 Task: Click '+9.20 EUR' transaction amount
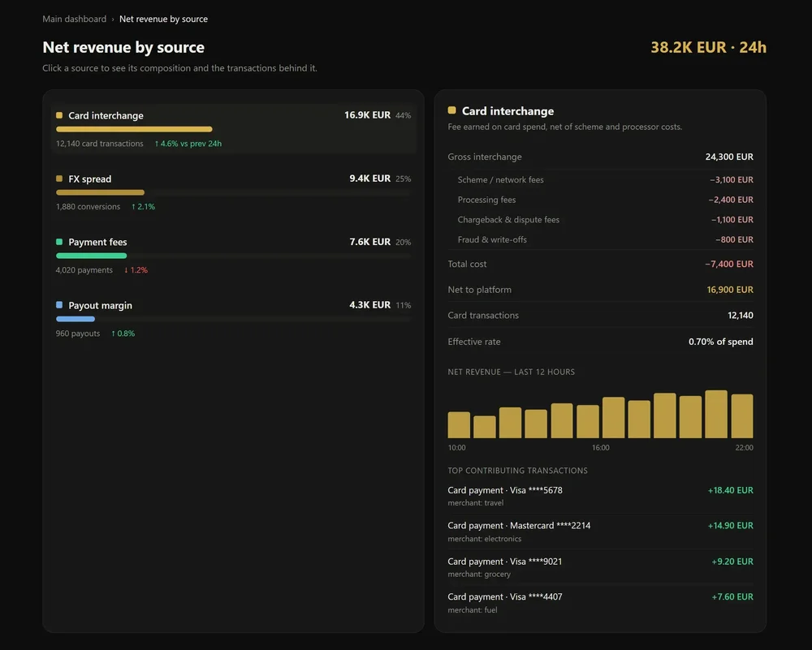click(732, 562)
